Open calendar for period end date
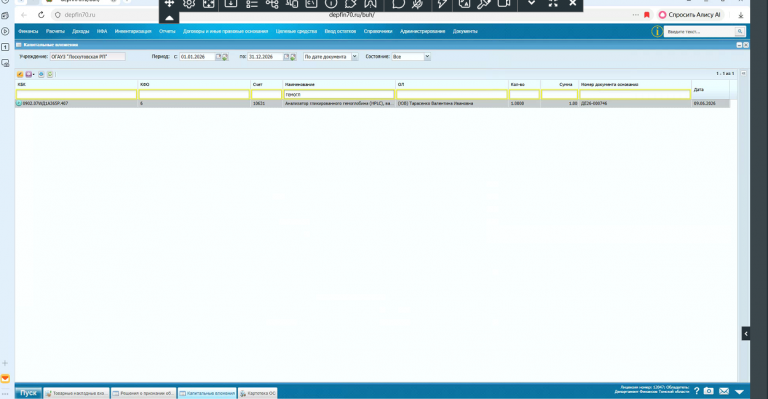Viewport: 768px width, 399px height. (x=287, y=57)
